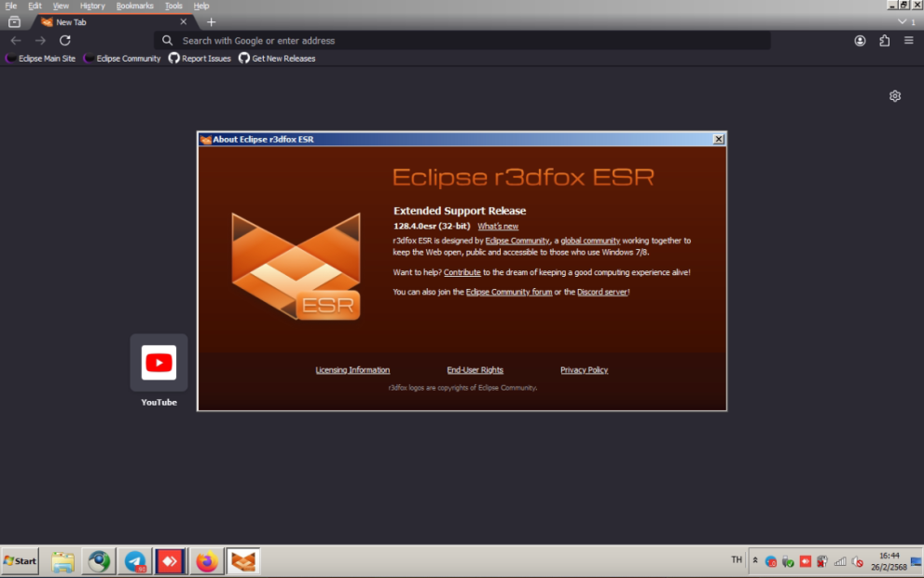Open a new tab with plus button

click(x=211, y=22)
